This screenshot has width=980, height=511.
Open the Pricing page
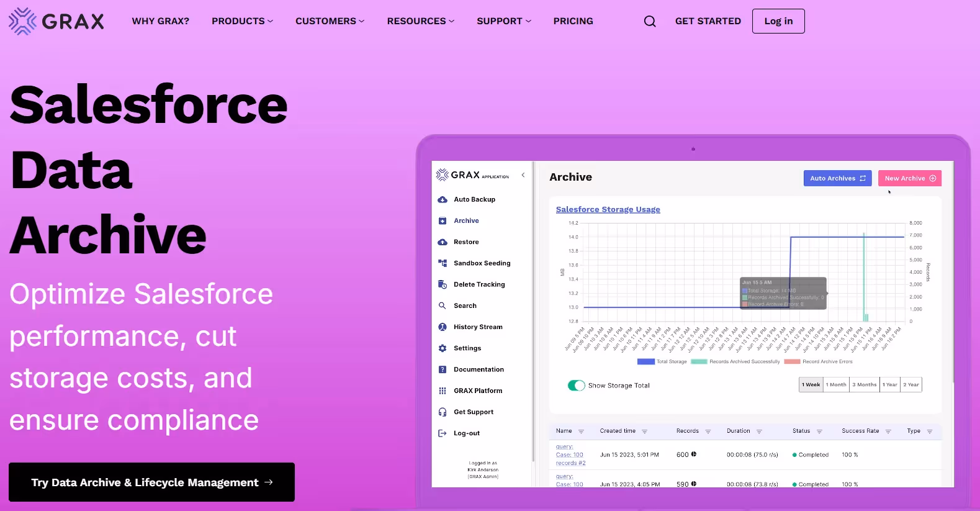pyautogui.click(x=573, y=21)
